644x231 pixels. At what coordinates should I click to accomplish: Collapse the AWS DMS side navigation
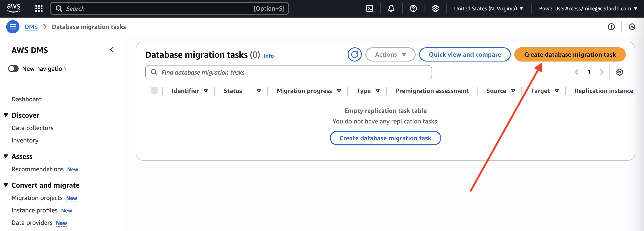click(x=112, y=50)
